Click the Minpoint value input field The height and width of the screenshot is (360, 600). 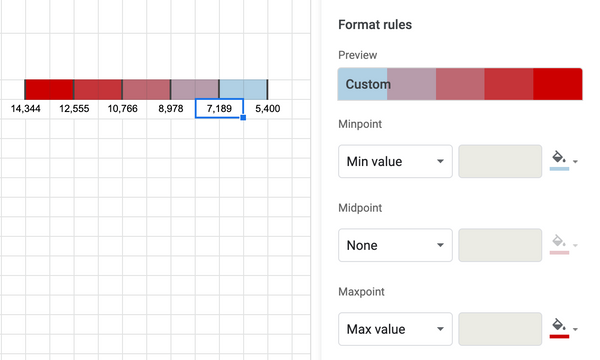tap(500, 161)
